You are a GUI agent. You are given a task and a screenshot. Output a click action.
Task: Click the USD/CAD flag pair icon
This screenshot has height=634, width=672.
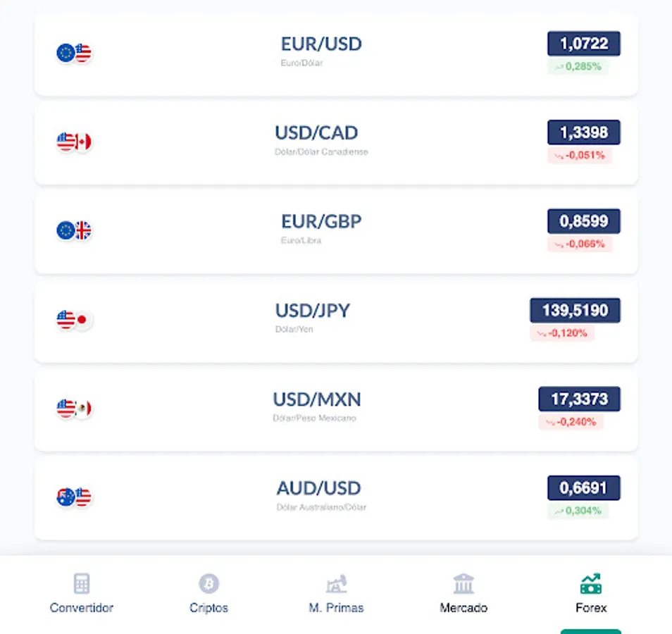(74, 142)
